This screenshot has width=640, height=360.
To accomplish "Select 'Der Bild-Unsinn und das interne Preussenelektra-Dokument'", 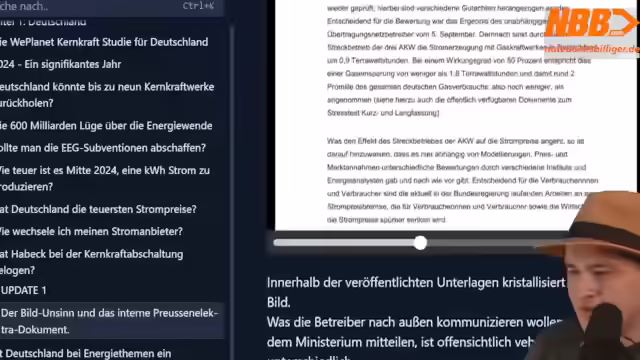I will pyautogui.click(x=111, y=321).
